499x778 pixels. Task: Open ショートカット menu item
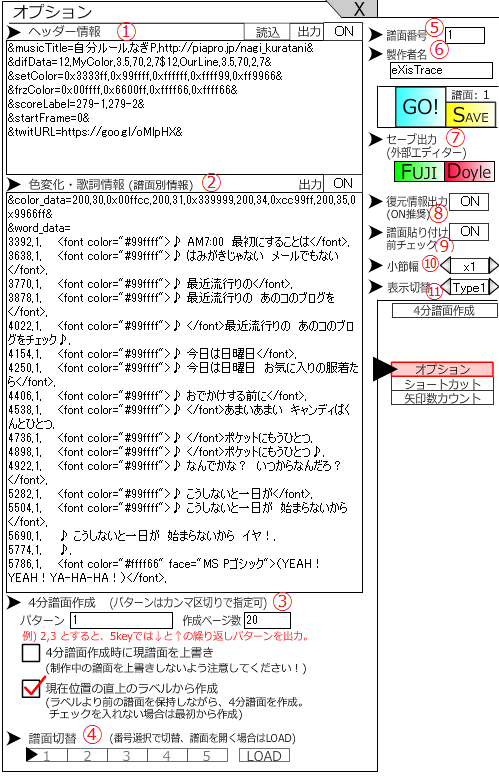(442, 384)
